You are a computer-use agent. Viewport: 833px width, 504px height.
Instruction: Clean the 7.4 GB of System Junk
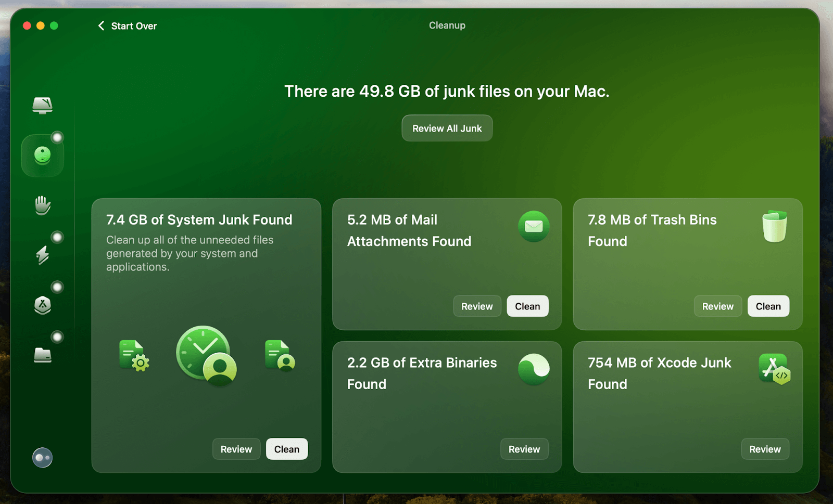286,449
